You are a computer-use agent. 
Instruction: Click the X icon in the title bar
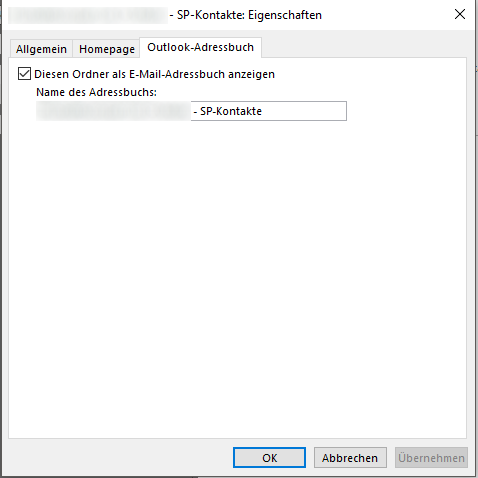click(460, 14)
